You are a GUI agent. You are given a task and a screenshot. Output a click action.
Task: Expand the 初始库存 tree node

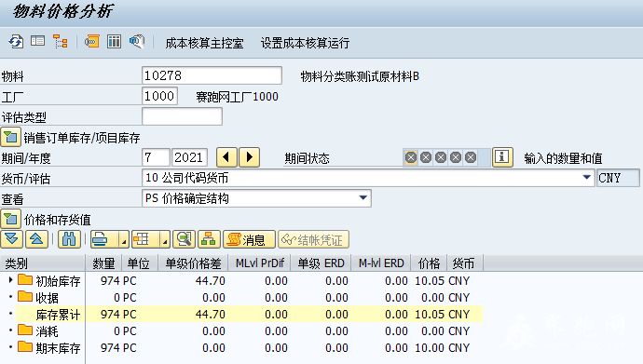[x=10, y=280]
